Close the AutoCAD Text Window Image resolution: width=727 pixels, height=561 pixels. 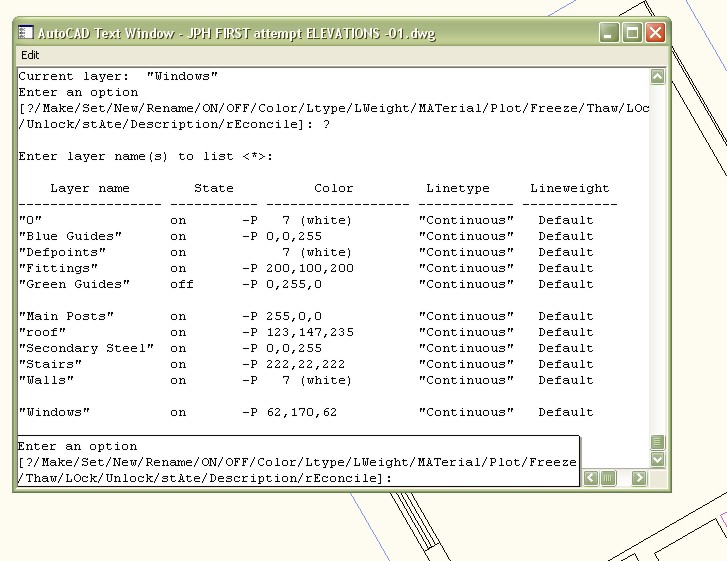(655, 33)
